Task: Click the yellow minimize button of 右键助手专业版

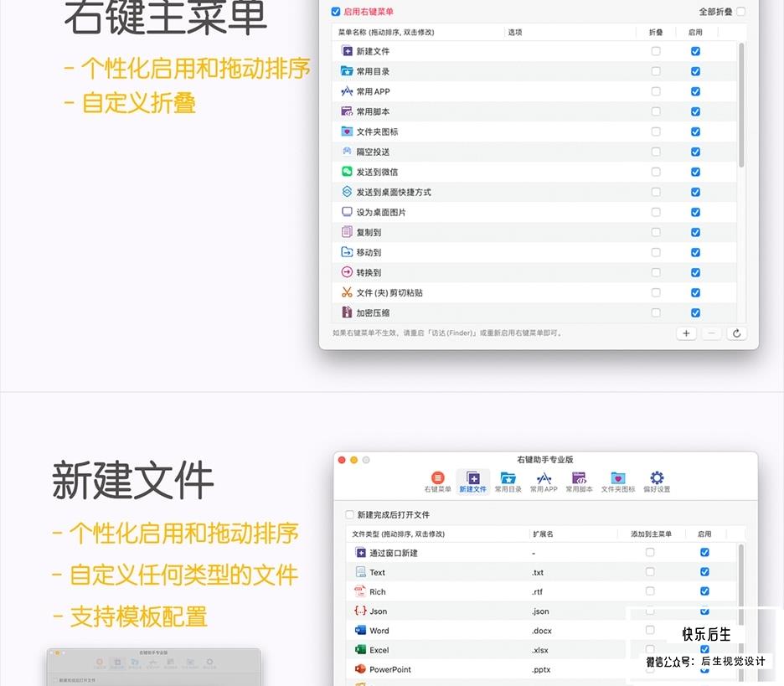Action: click(x=354, y=460)
